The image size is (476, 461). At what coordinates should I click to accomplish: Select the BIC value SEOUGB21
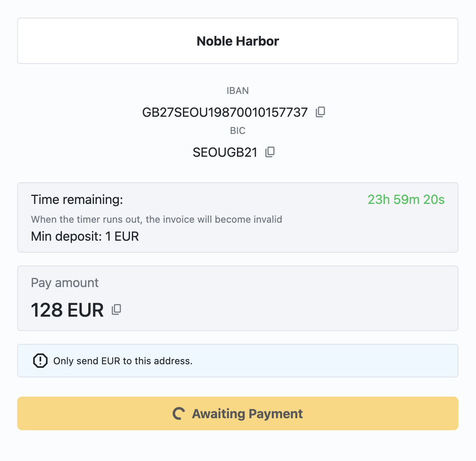click(225, 152)
